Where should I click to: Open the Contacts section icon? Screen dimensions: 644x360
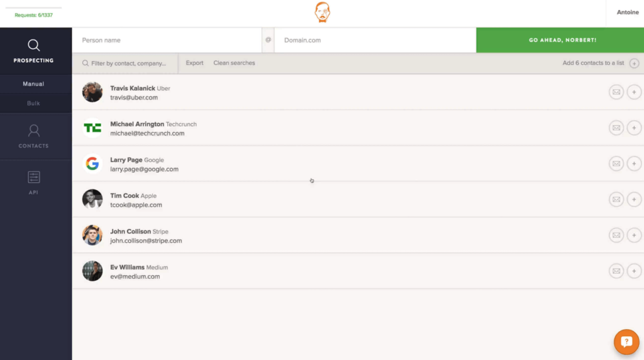point(34,131)
